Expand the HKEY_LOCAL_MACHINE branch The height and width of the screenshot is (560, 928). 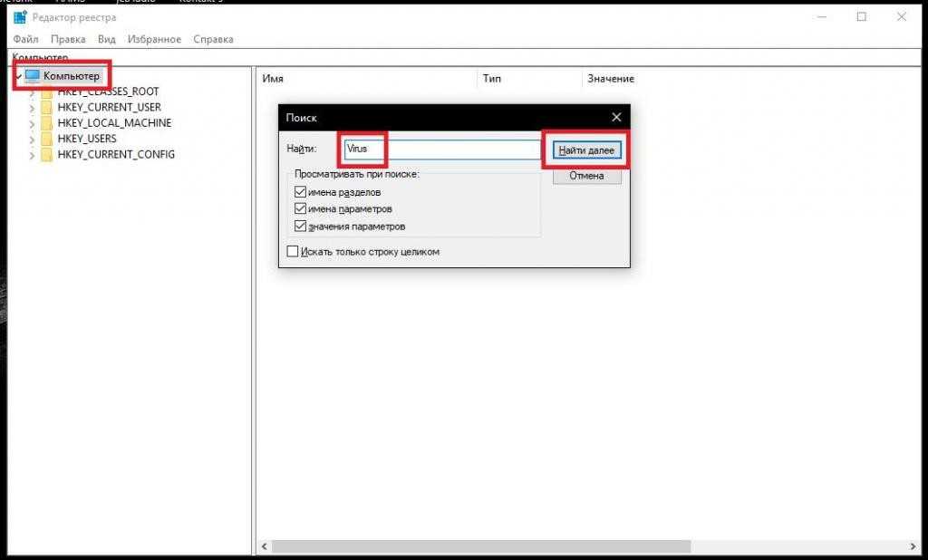[32, 124]
